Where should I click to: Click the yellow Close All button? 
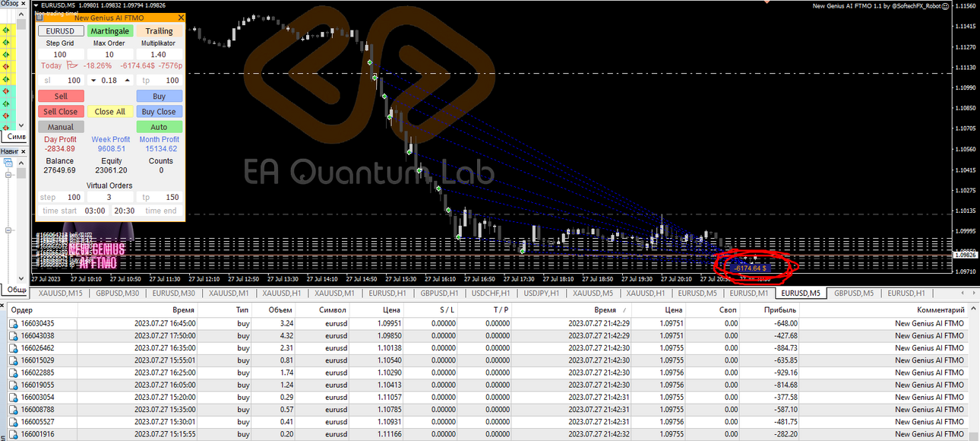110,112
